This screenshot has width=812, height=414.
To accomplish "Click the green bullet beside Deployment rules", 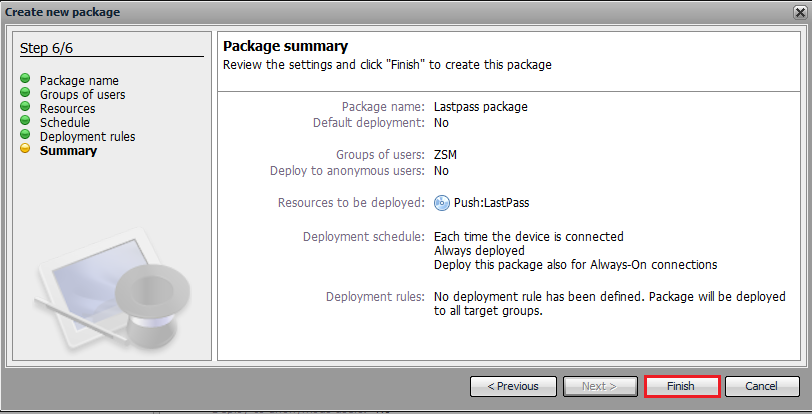I will click(x=25, y=135).
